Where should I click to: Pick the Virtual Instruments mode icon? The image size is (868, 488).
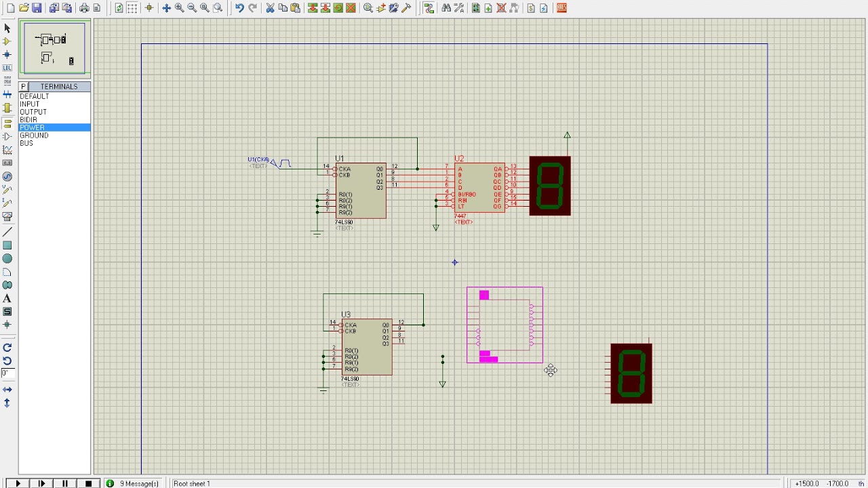pyautogui.click(x=7, y=216)
